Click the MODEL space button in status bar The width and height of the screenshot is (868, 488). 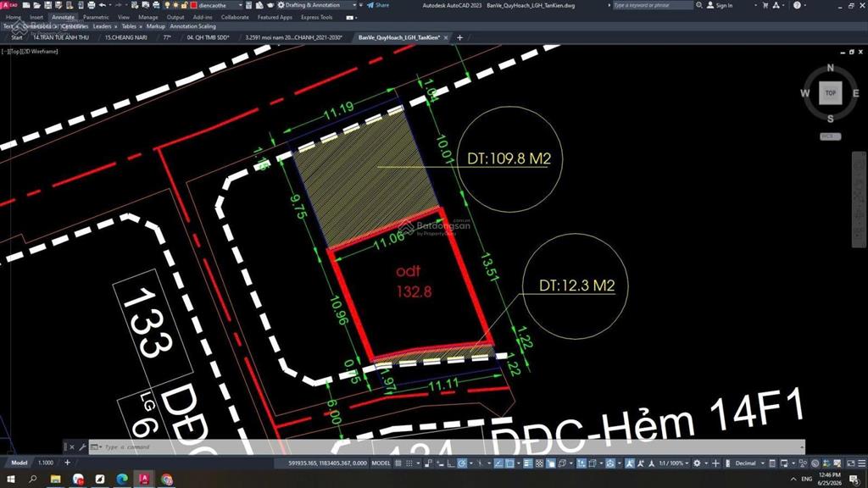(381, 463)
